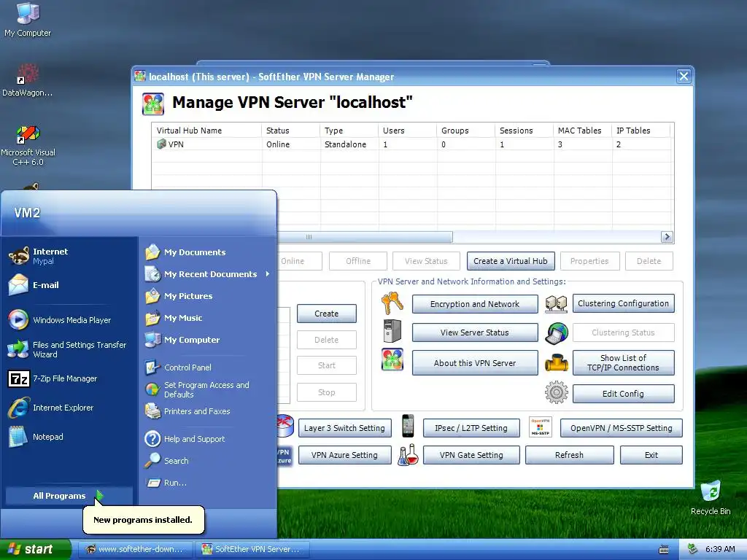The image size is (747, 560).
Task: Open Layer 3 Switch Setting
Action: [345, 428]
